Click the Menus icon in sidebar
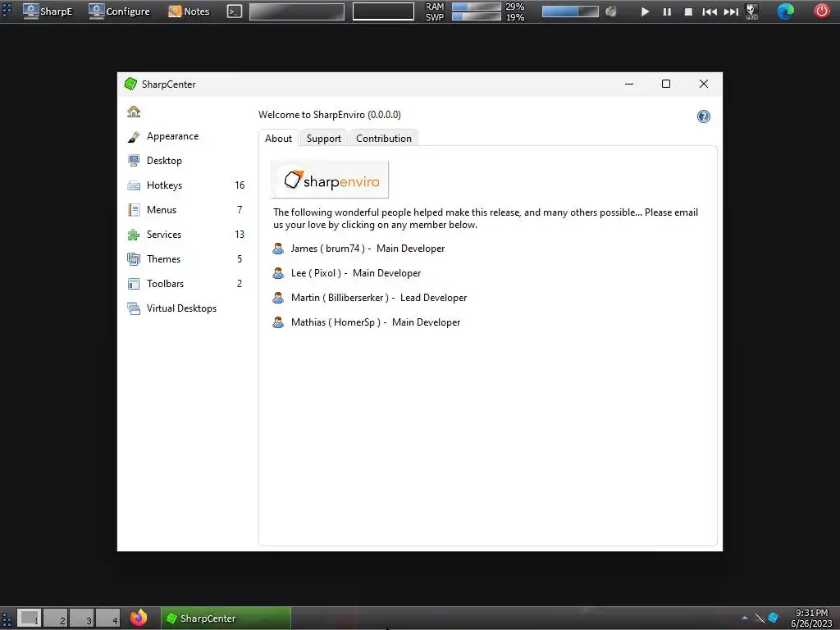 coord(134,210)
